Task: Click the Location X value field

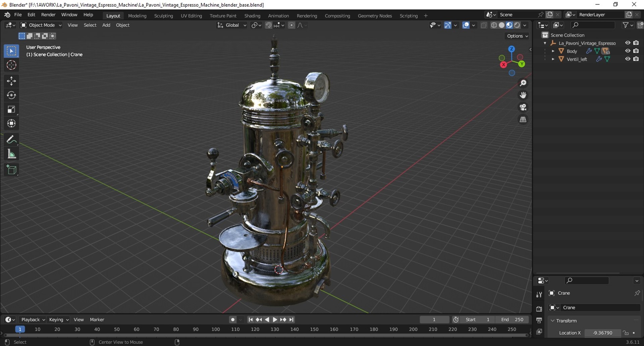Action: click(x=603, y=333)
